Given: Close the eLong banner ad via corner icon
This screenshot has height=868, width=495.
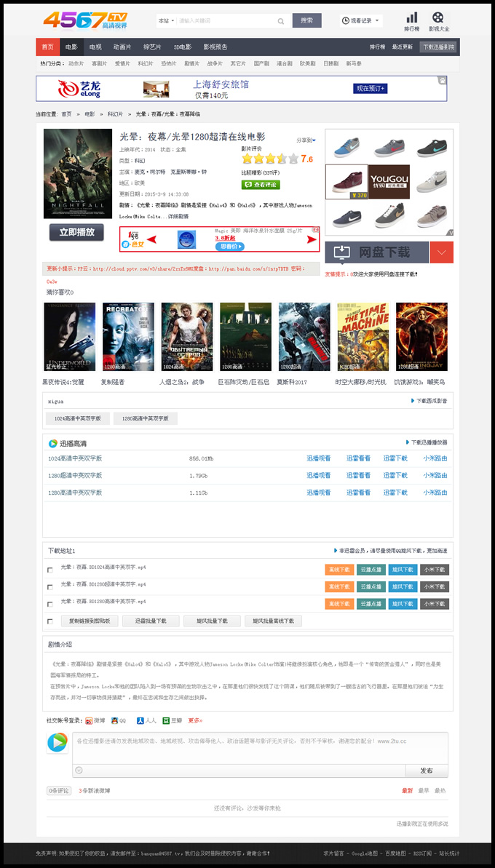Looking at the screenshot, I should tap(443, 81).
